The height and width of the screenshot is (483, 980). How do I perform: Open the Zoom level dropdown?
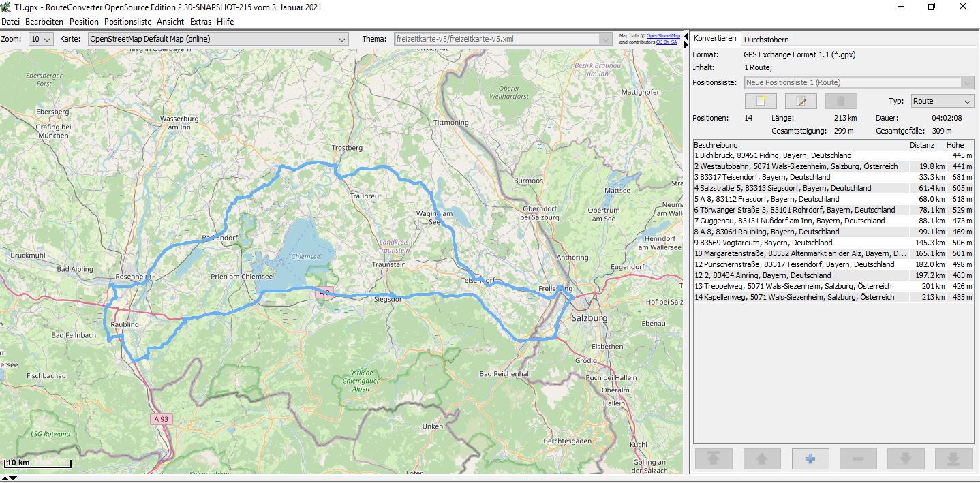coord(41,40)
